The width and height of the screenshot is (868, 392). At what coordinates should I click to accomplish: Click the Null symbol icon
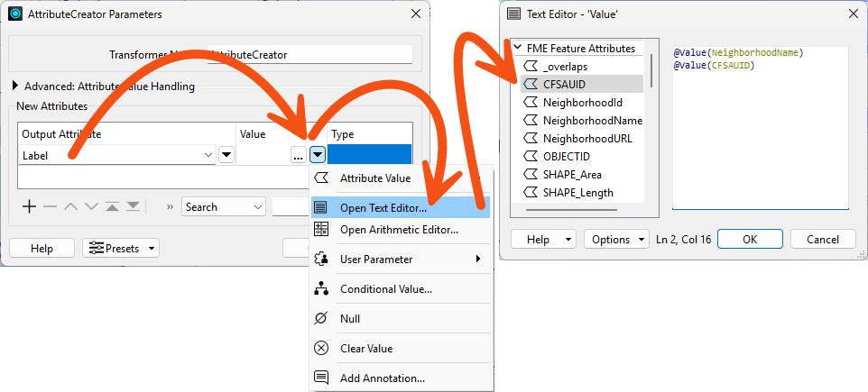[321, 318]
